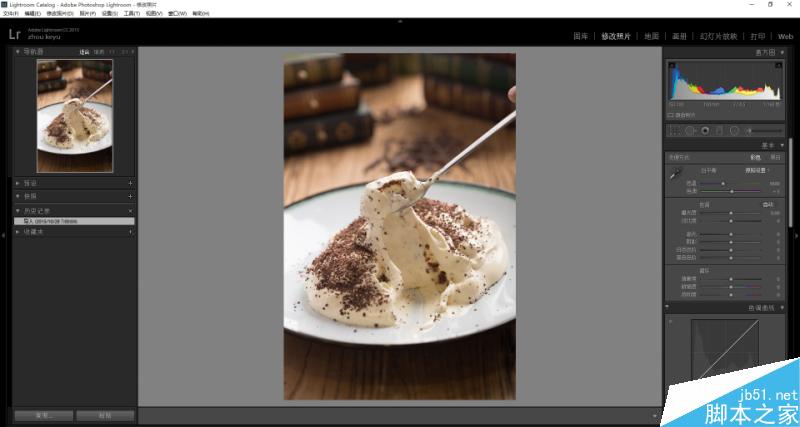Viewport: 800px width, 427px height.
Task: Open the toolbar options dropdown arrow
Action: click(655, 416)
